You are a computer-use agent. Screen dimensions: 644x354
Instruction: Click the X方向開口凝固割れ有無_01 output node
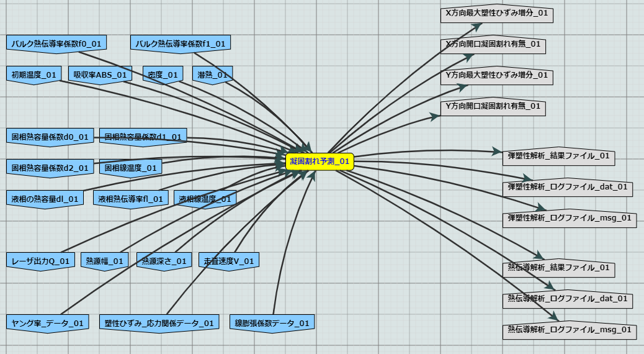tap(493, 44)
